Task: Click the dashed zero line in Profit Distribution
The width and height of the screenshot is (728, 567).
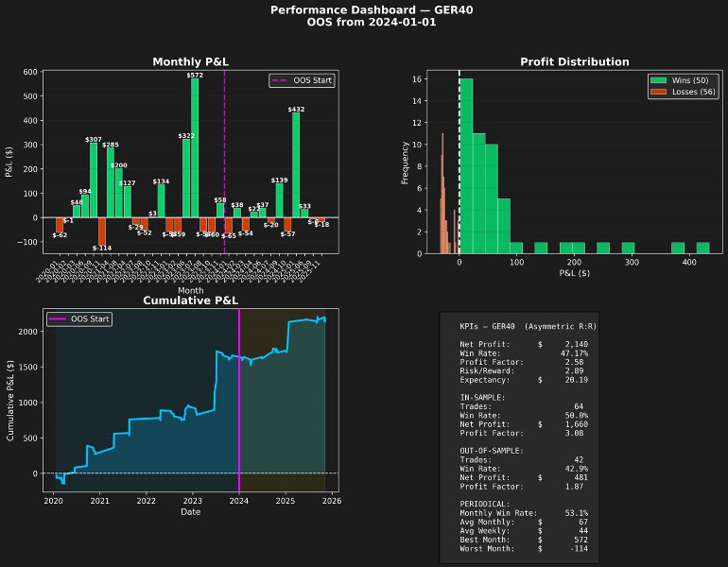Action: 459,162
